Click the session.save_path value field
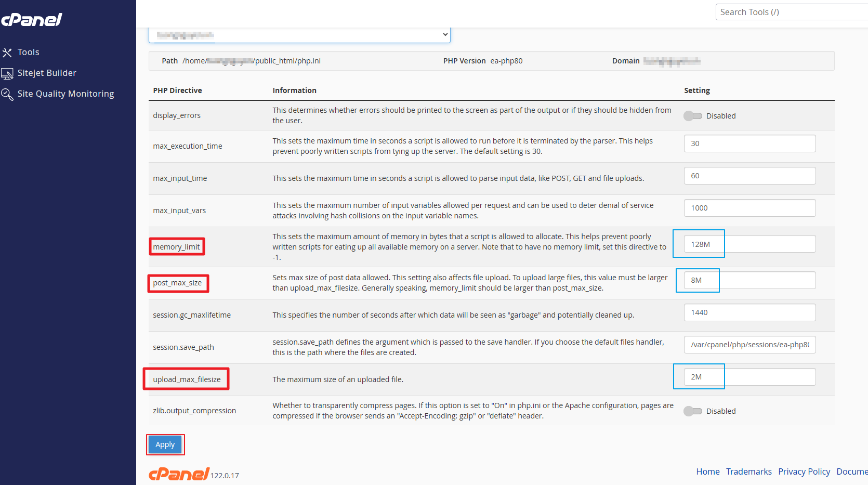This screenshot has height=485, width=868. (x=749, y=345)
